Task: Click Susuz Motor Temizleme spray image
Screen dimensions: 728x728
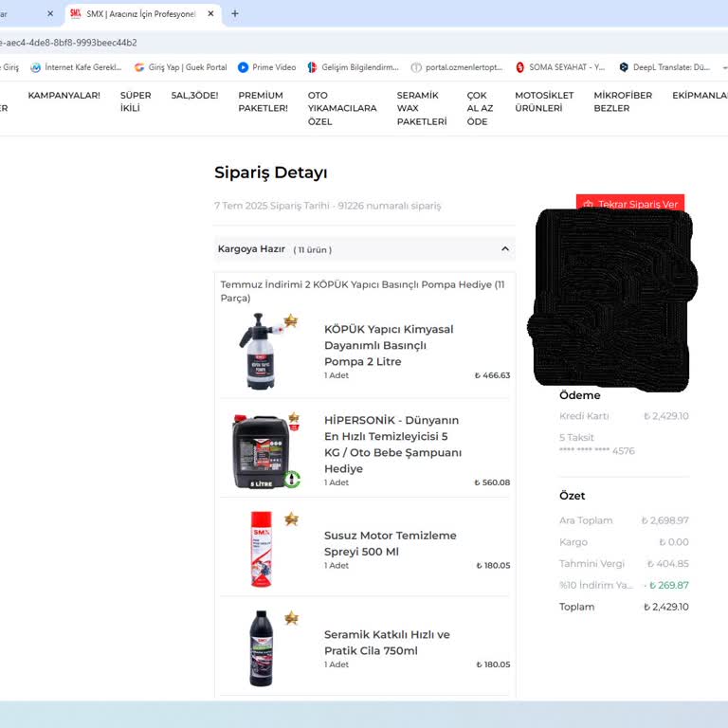Action: coord(261,549)
